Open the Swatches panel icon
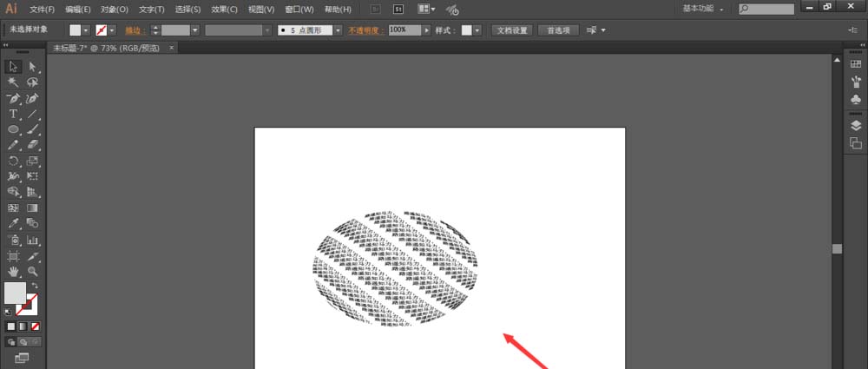 coord(855,64)
